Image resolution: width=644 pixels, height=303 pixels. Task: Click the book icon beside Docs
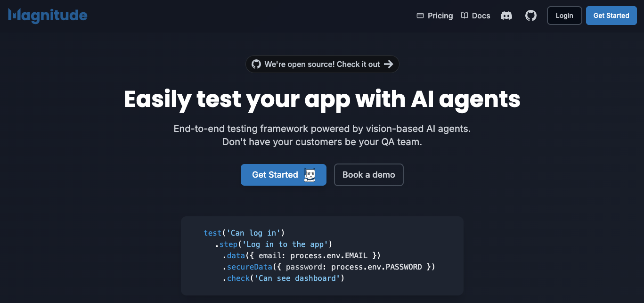465,16
